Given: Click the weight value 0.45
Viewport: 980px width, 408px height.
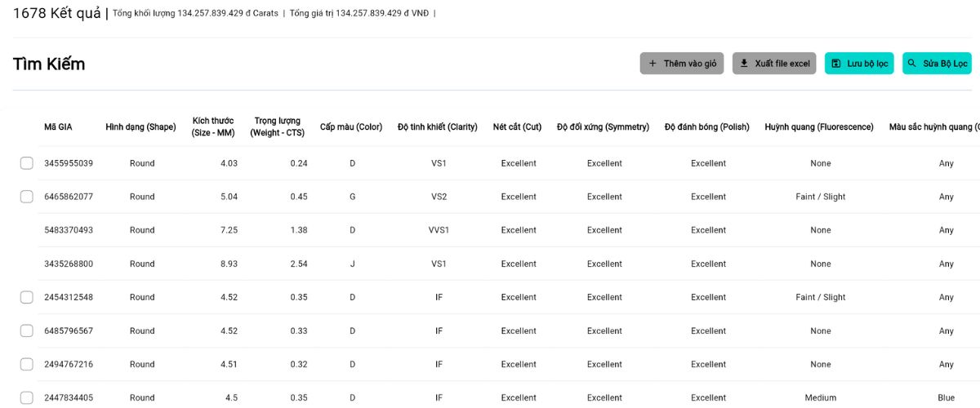Looking at the screenshot, I should pos(299,197).
